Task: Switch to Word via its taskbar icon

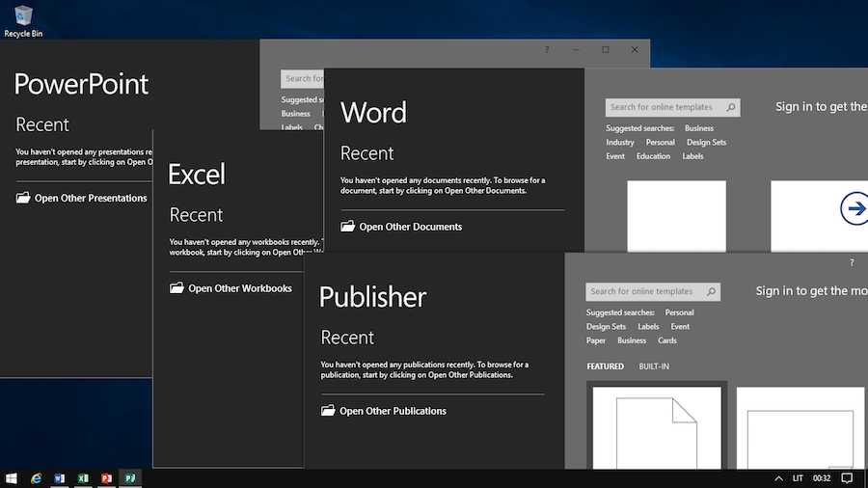Action: (60, 478)
